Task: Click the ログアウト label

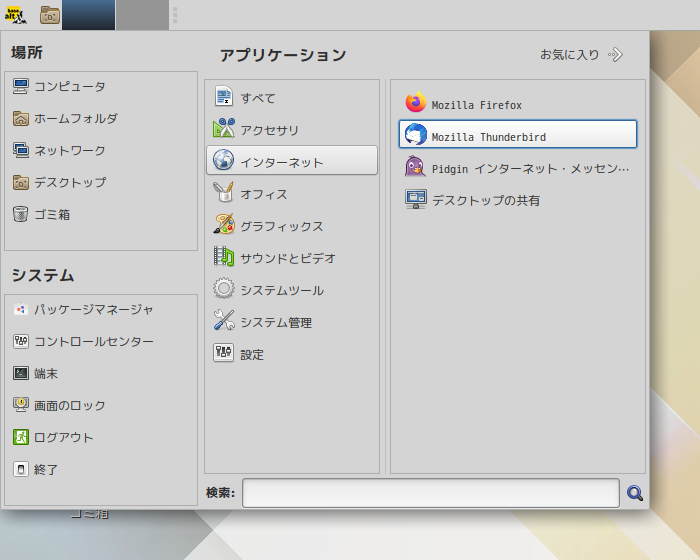Action: coord(64,438)
